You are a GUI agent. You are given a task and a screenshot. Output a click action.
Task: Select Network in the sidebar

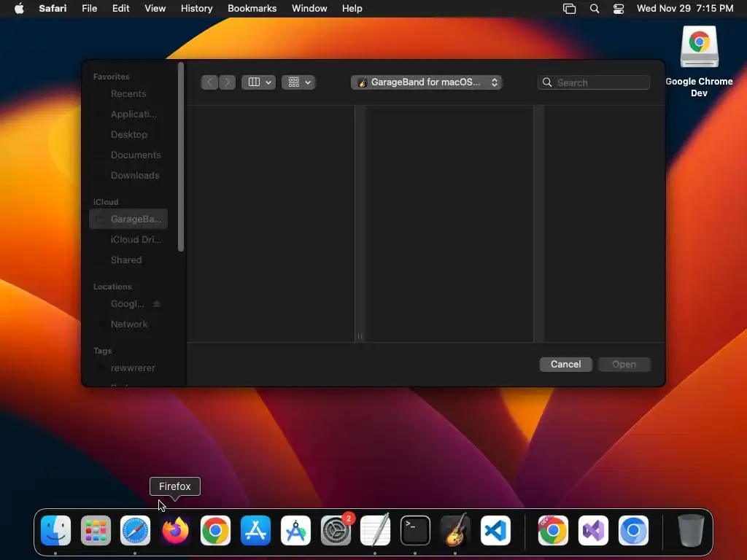[128, 324]
